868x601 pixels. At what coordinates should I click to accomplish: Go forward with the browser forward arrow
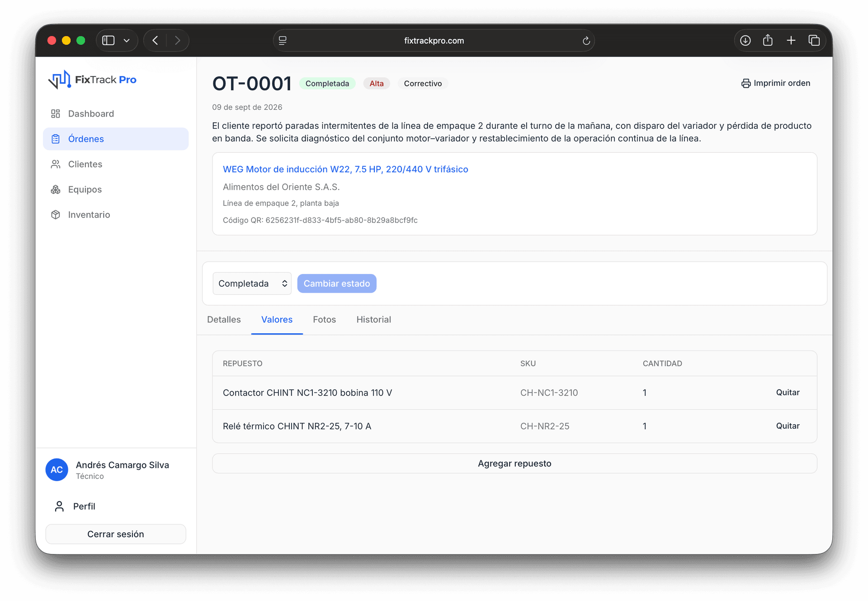coord(177,41)
